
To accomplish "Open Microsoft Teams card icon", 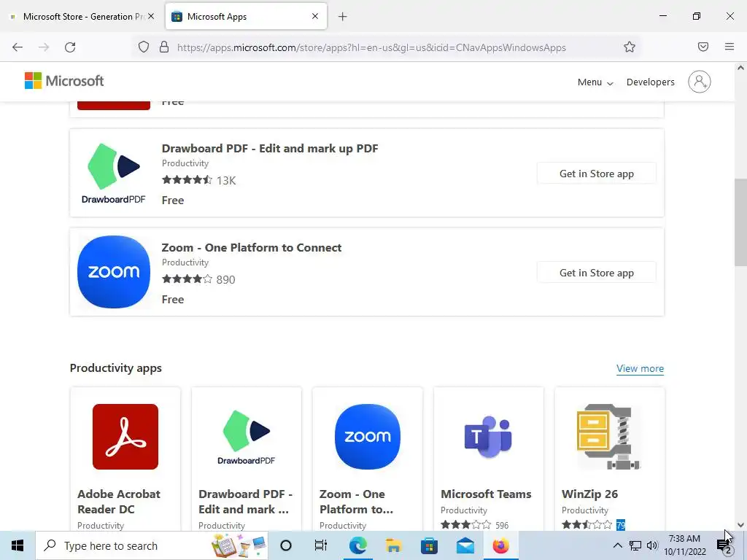I will [x=488, y=437].
